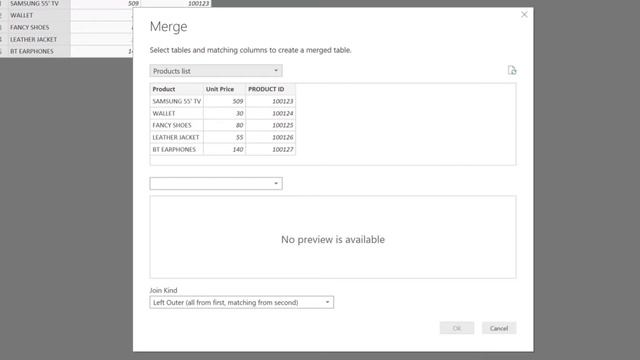640x360 pixels.
Task: Click the Cancel button
Action: (x=499, y=328)
